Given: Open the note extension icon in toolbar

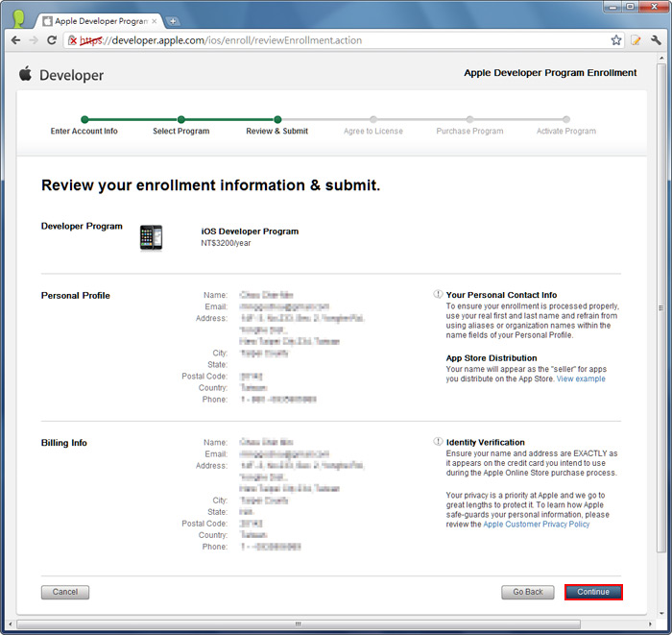Looking at the screenshot, I should click(636, 40).
